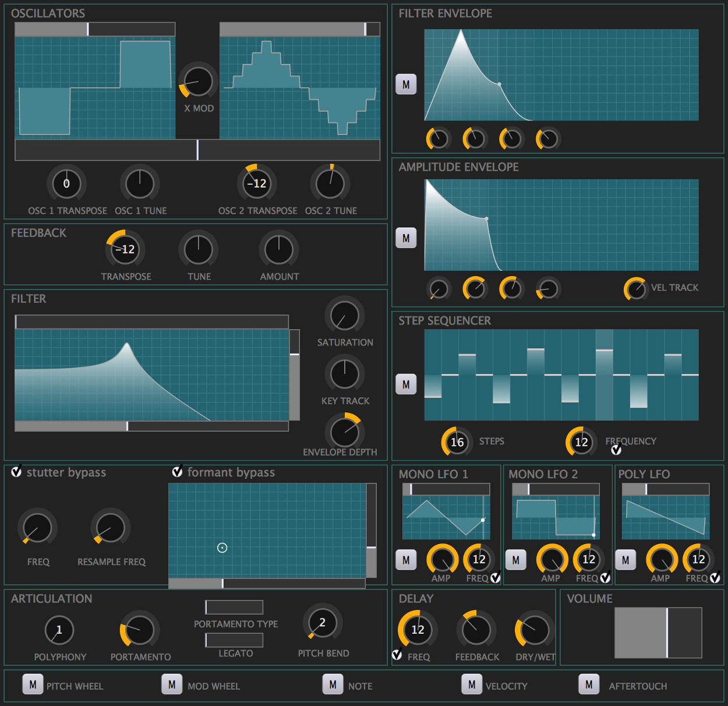Click the X MOD knob
Image resolution: width=728 pixels, height=706 pixels.
pyautogui.click(x=198, y=82)
